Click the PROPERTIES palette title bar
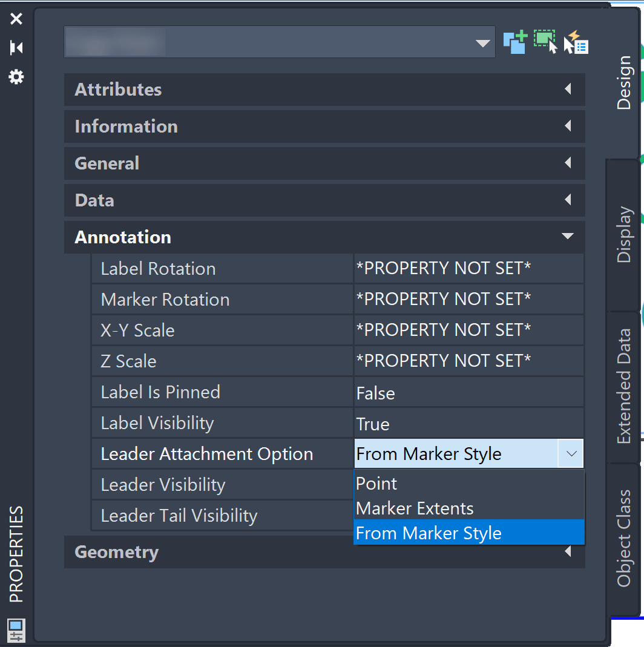The image size is (644, 647). [x=16, y=554]
